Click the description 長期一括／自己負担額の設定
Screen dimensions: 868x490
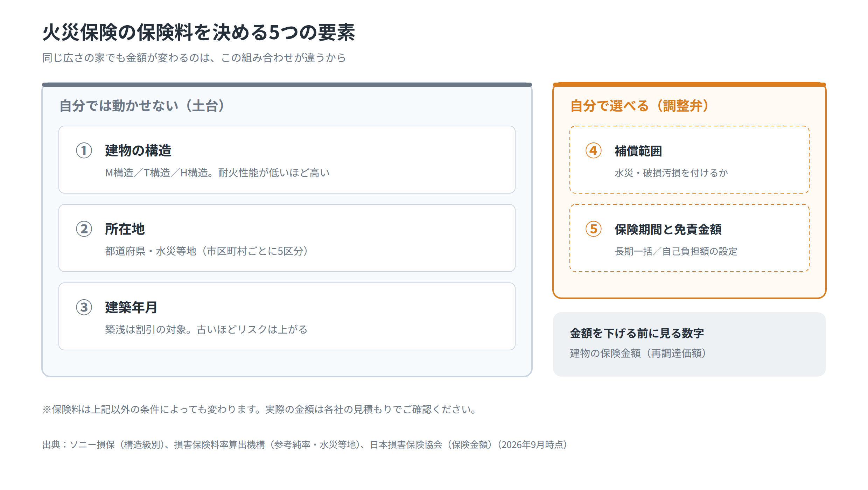click(676, 251)
